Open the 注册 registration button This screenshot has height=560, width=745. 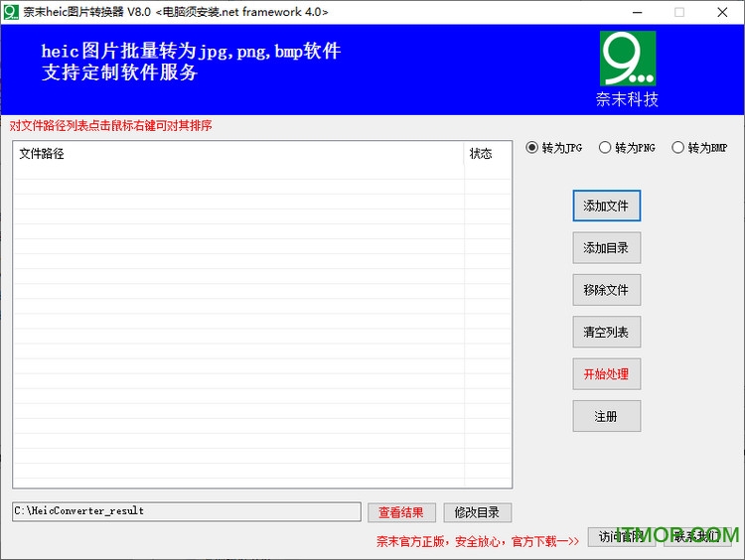tap(606, 416)
